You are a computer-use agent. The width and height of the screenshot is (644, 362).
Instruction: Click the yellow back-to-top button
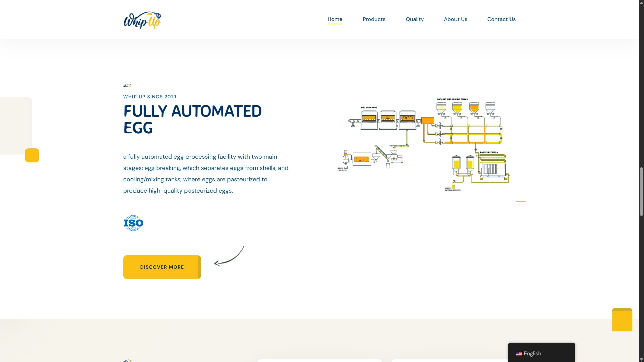pos(622,320)
